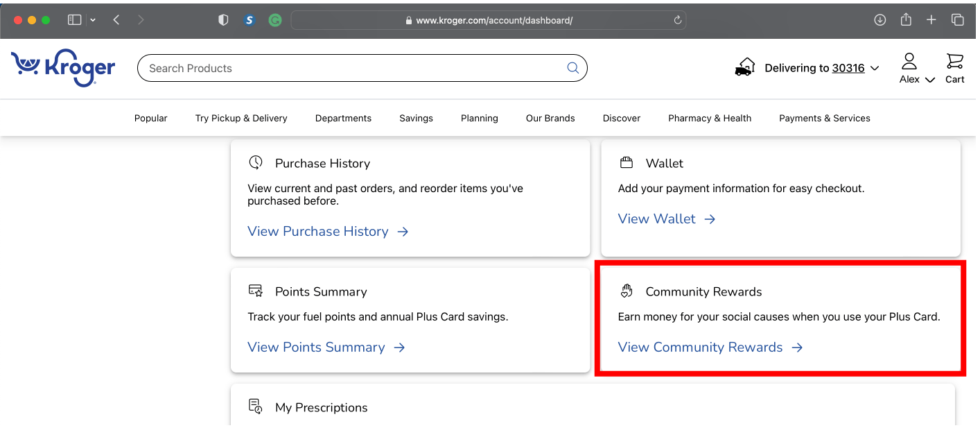Viewport: 980px width, 428px height.
Task: Open the Pharmacy & Health menu
Action: (x=709, y=118)
